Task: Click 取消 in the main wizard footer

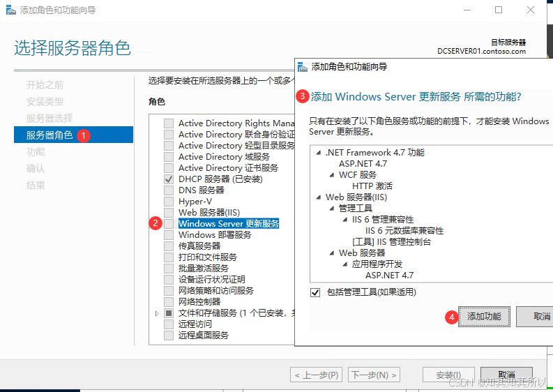Action: point(506,375)
